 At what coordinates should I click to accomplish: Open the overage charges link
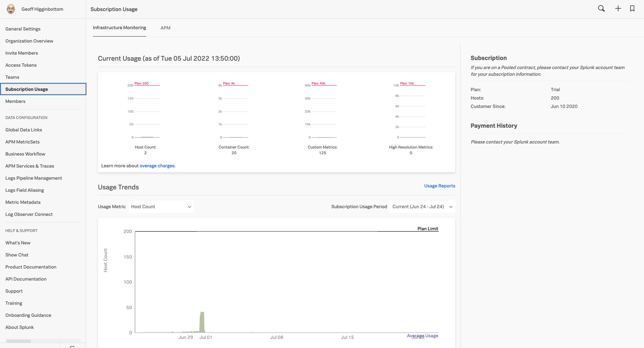(x=157, y=166)
